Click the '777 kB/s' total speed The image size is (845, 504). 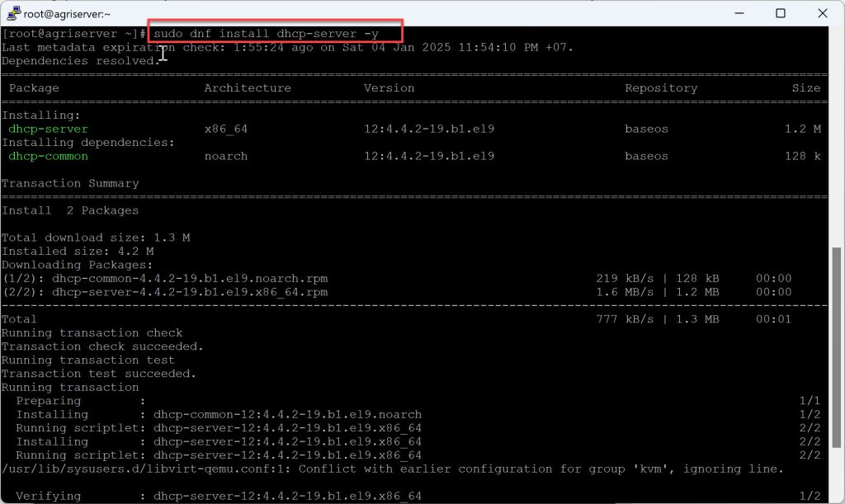click(625, 319)
